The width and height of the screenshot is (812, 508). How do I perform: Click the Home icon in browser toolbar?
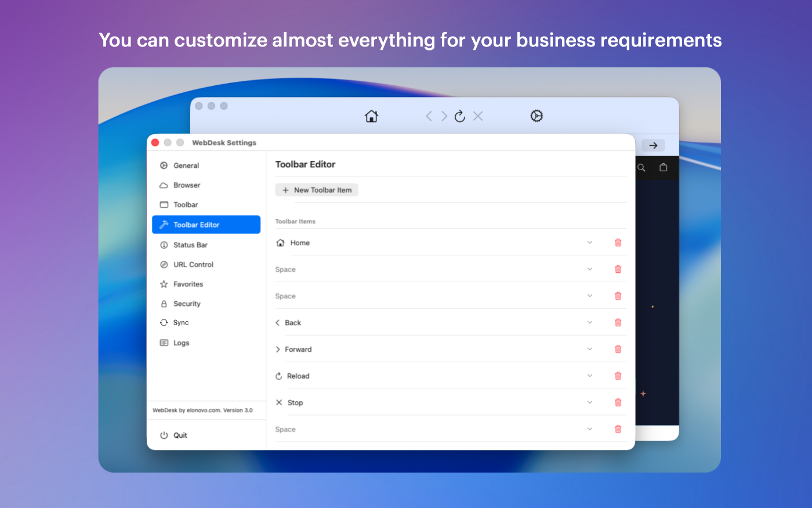coord(371,116)
